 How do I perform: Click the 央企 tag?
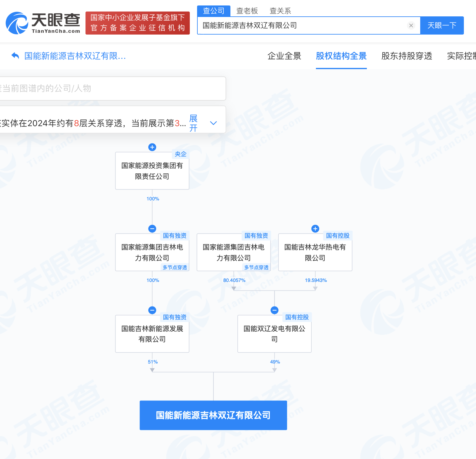181,154
